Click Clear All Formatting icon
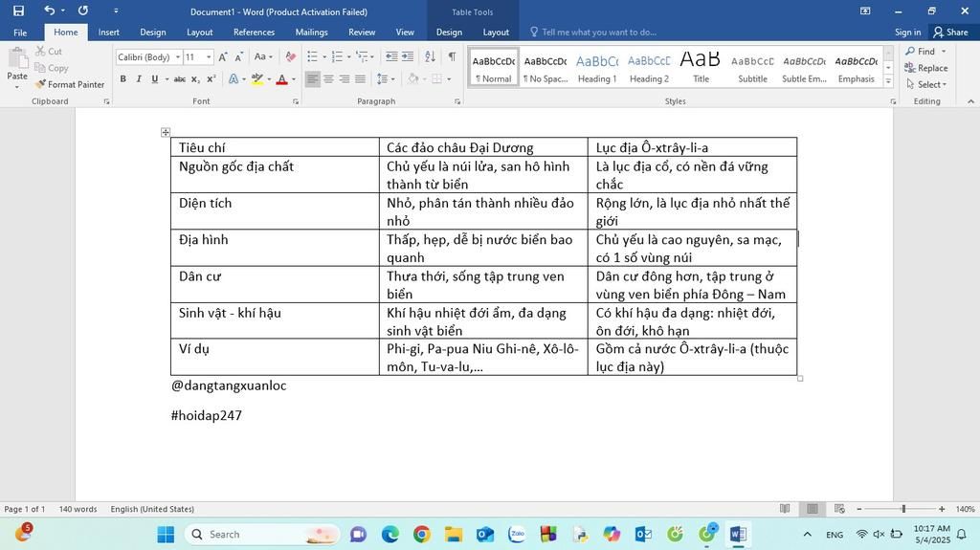This screenshot has width=980, height=550. 291,57
